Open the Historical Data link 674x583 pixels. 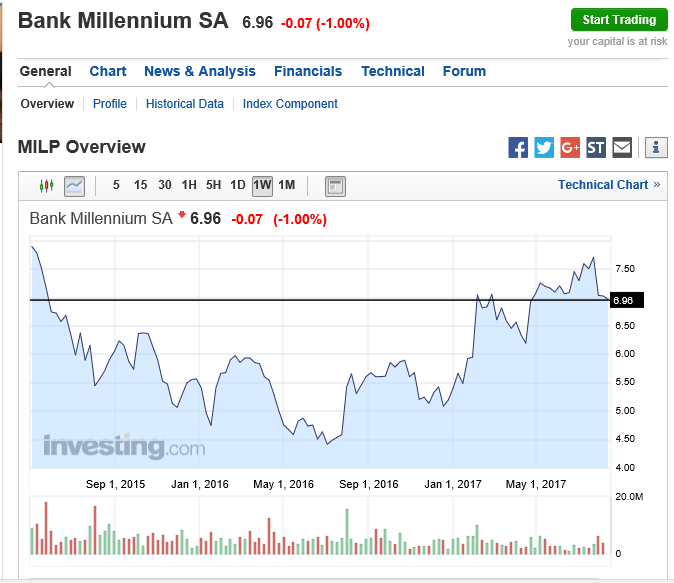tap(185, 104)
